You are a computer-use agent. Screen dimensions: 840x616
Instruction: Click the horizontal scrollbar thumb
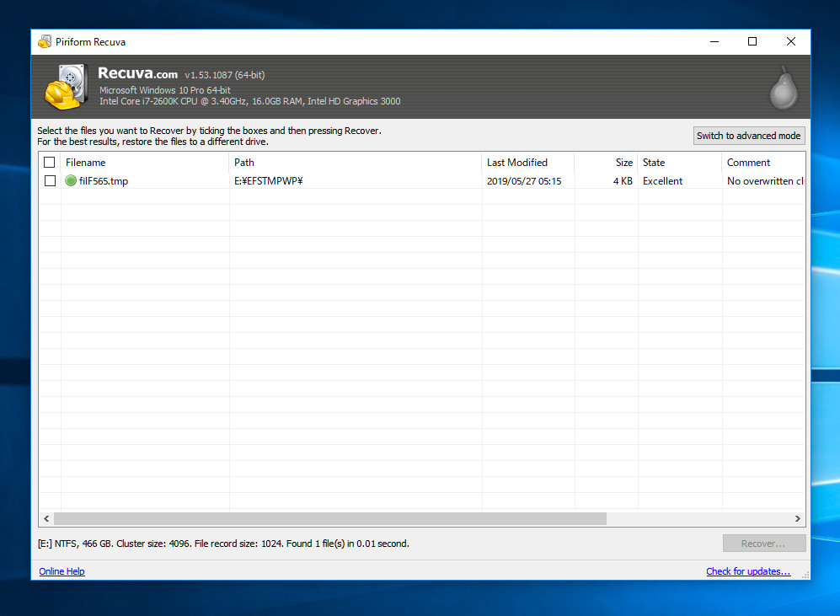pyautogui.click(x=329, y=519)
